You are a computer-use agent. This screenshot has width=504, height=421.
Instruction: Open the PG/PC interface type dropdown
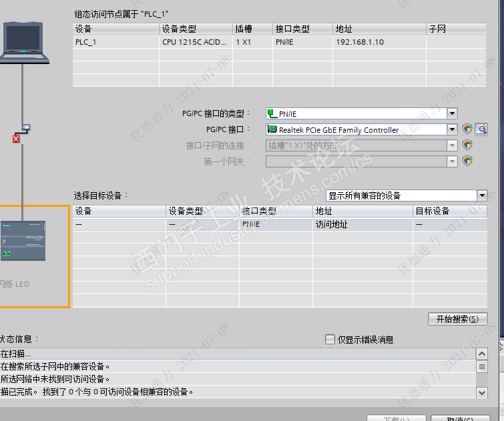(452, 113)
